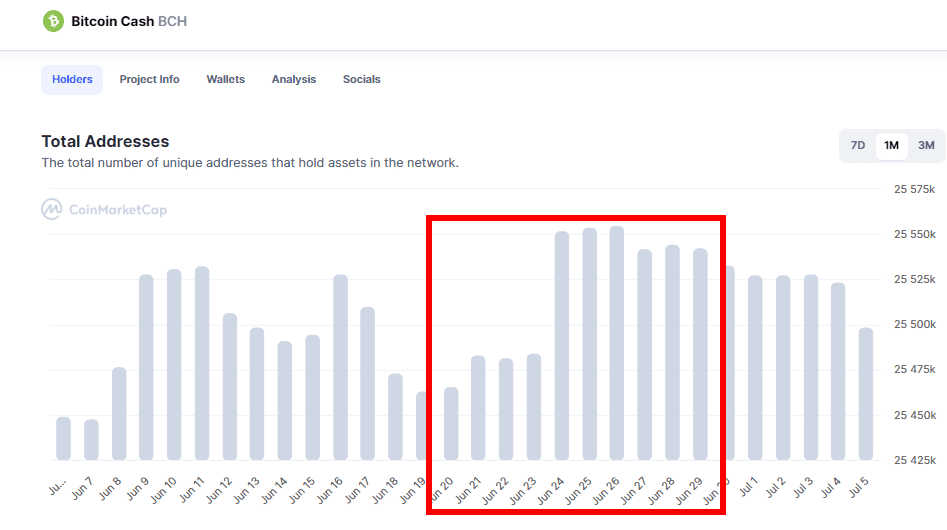Click the Bitcoin Cash BCH title text
This screenshot has height=530, width=947.
click(129, 21)
